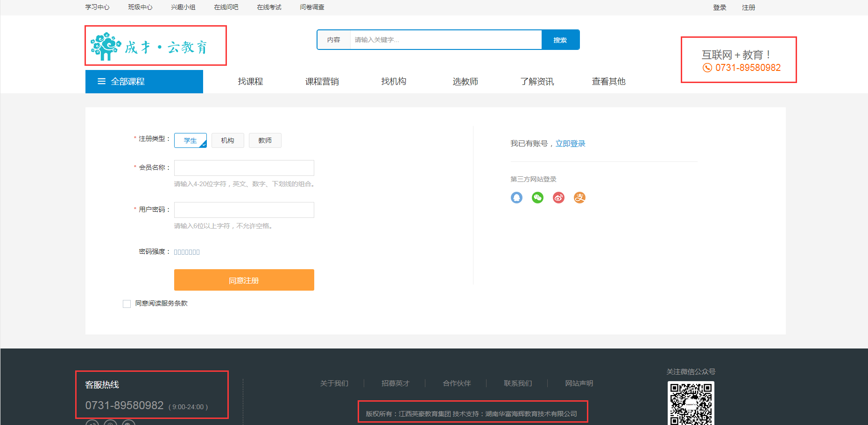
Task: Follow the 立即登录 link
Action: 570,144
